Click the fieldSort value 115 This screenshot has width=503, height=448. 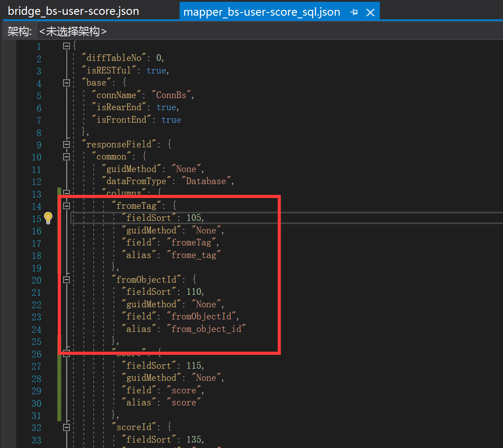pyautogui.click(x=194, y=366)
